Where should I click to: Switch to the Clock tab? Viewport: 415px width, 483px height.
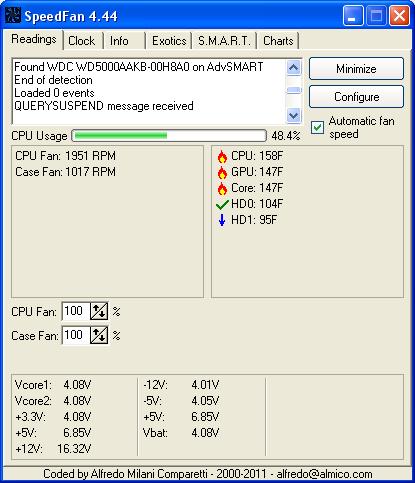(x=82, y=41)
